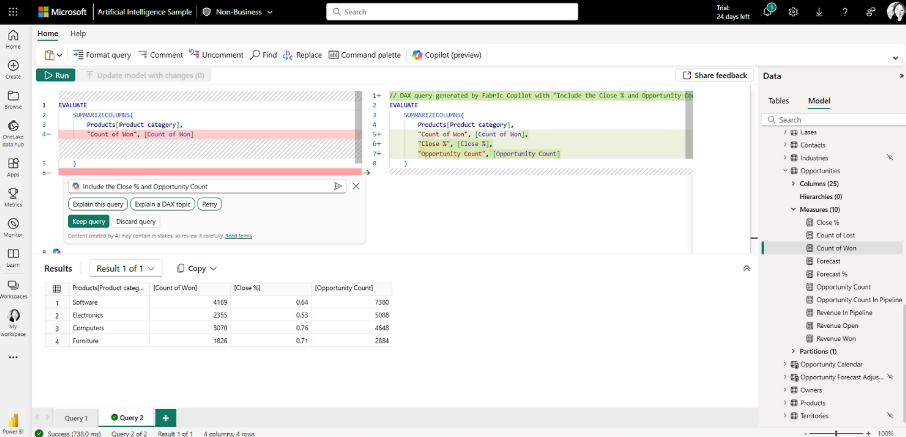Collapse Measures (10) node
Image resolution: width=906 pixels, height=437 pixels.
(793, 209)
